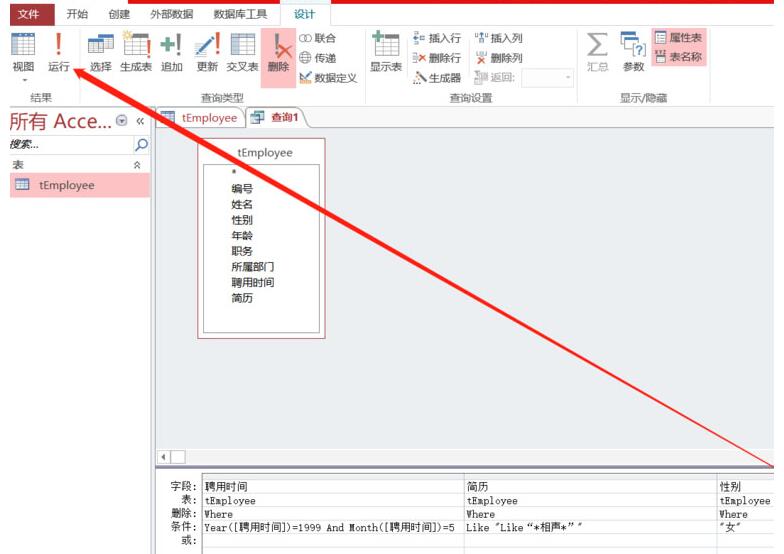The image size is (784, 554).
Task: Click 插入行 insert rows
Action: [437, 38]
